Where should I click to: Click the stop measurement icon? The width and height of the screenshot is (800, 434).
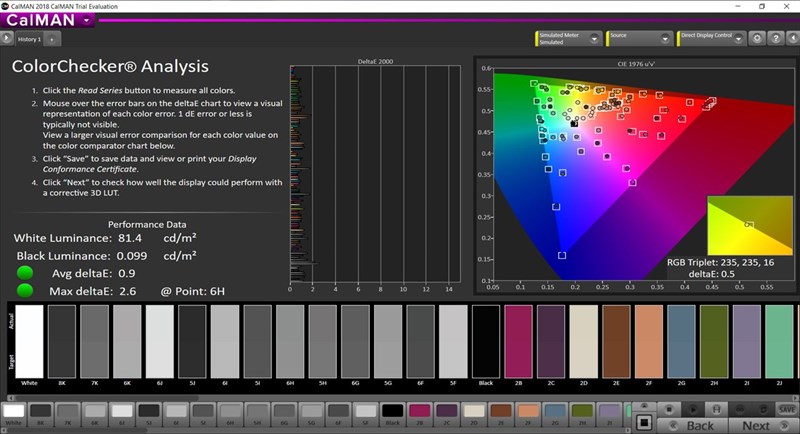[671, 409]
